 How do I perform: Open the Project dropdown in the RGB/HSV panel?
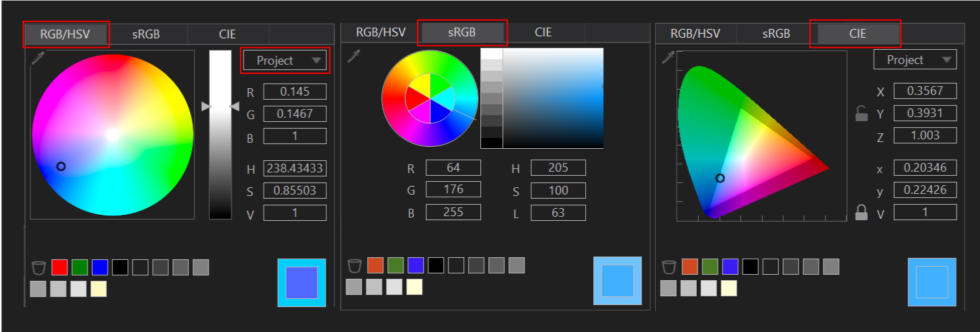pos(285,61)
